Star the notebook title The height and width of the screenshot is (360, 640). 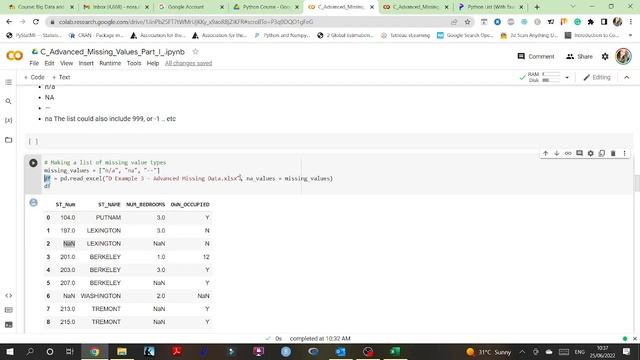click(x=196, y=51)
